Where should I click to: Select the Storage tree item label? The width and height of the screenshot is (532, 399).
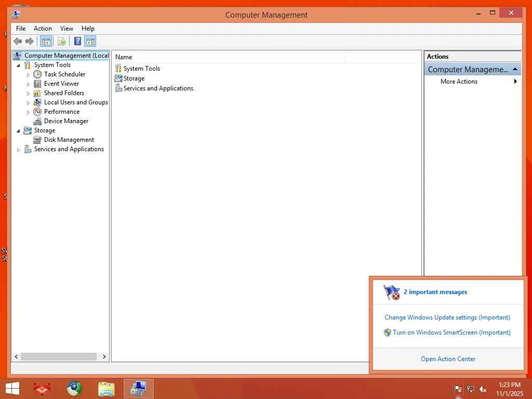(x=45, y=130)
